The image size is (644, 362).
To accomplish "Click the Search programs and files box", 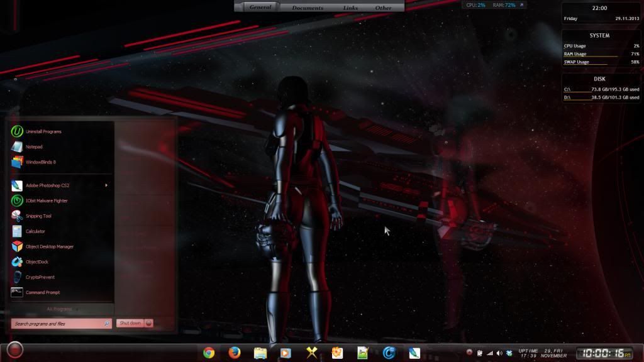I will click(61, 324).
